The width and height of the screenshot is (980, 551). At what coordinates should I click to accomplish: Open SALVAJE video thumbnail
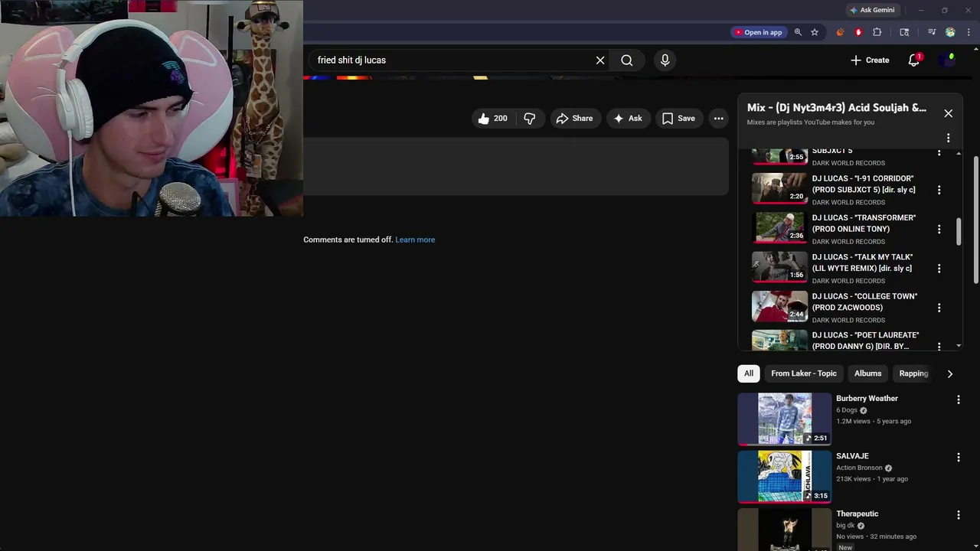pos(784,477)
